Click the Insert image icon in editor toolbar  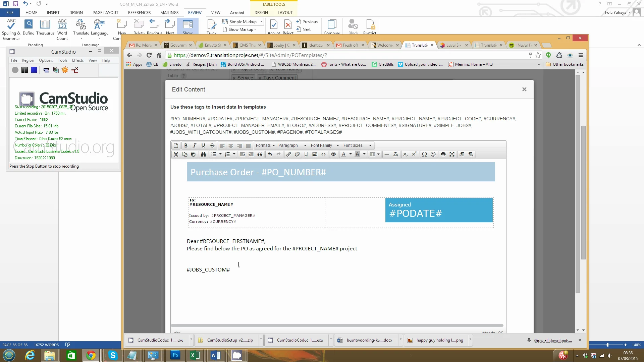[315, 154]
